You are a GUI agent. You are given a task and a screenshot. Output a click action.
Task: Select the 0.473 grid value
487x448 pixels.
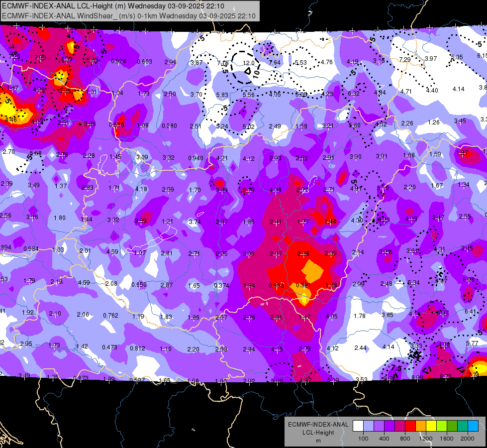point(109,347)
